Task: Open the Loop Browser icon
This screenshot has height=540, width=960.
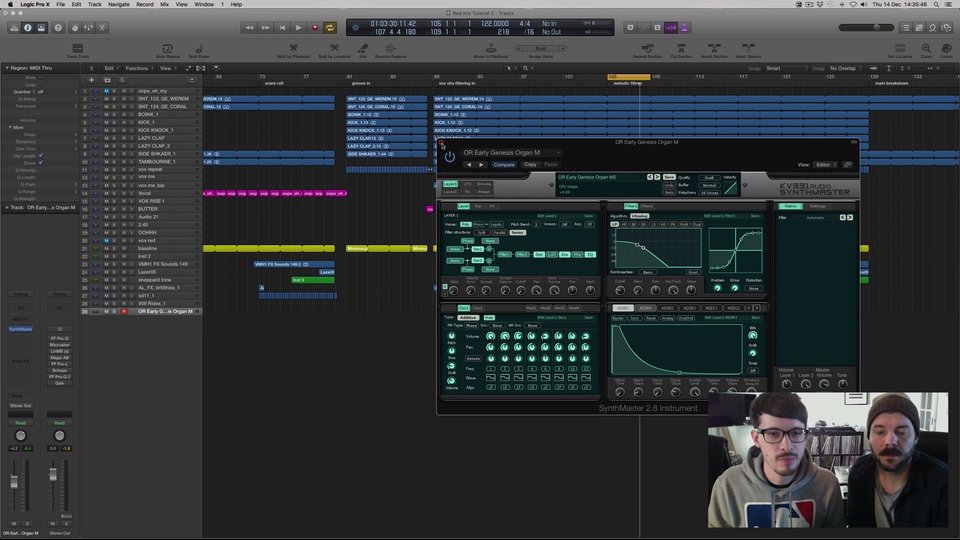Action: click(932, 28)
